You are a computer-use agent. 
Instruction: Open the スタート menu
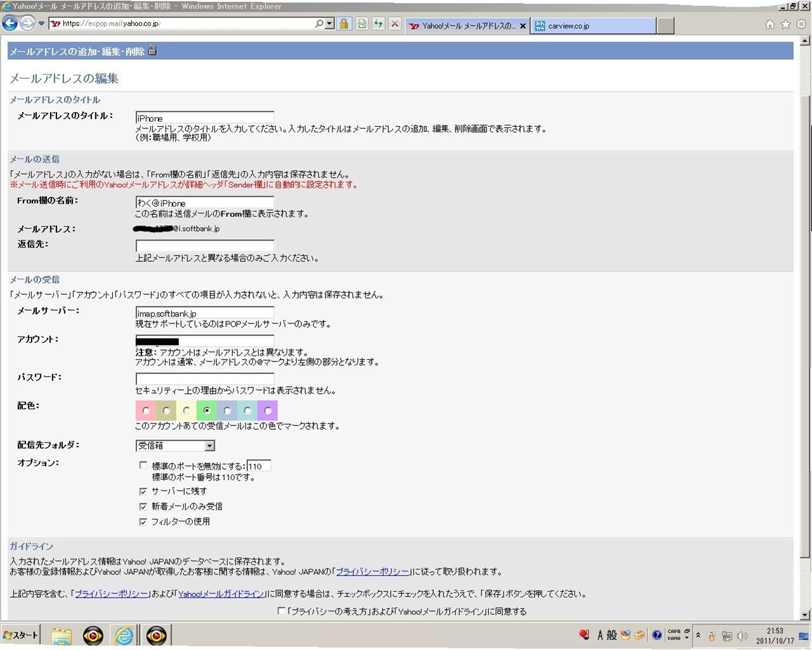(x=21, y=635)
